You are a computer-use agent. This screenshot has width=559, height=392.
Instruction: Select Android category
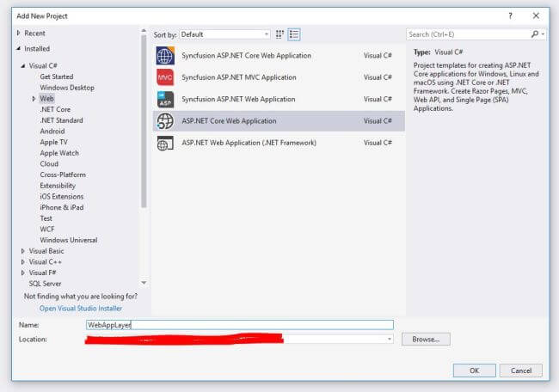click(52, 132)
